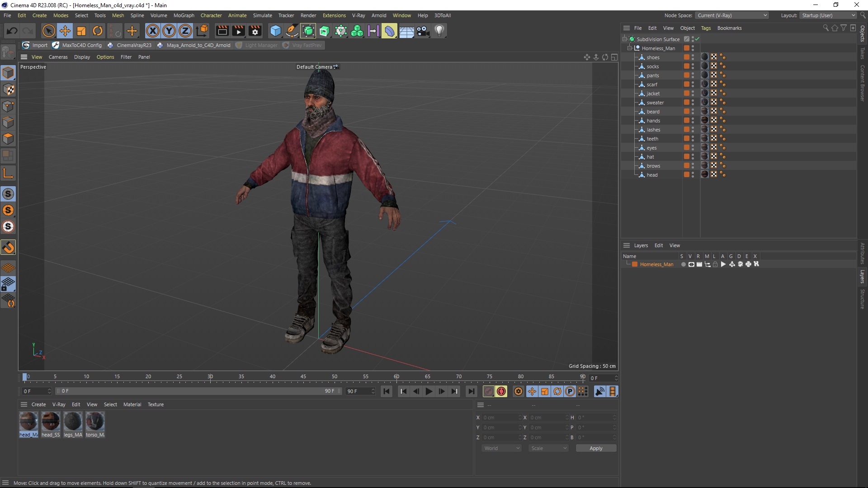Viewport: 868px width, 488px height.
Task: Select the Scale tool icon
Action: tap(81, 31)
